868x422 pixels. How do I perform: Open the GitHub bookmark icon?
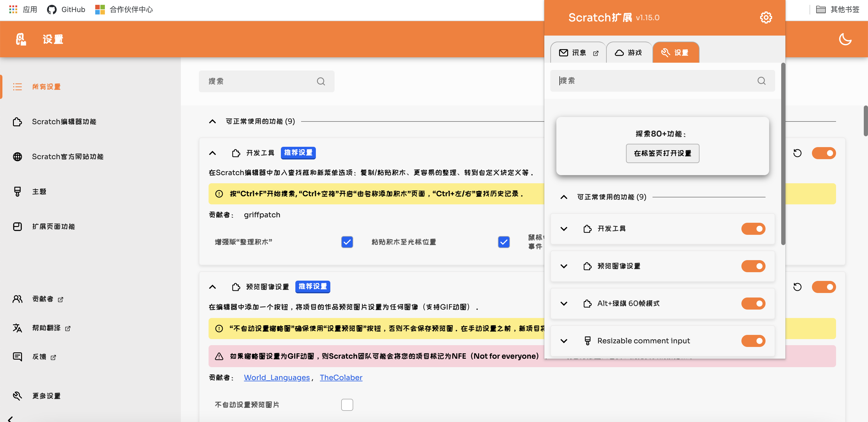point(52,9)
